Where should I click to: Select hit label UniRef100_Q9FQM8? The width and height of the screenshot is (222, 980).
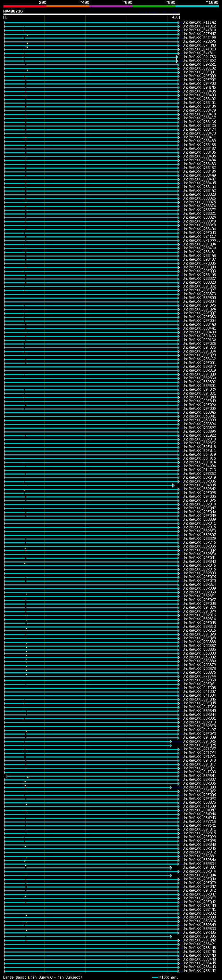click(x=199, y=623)
